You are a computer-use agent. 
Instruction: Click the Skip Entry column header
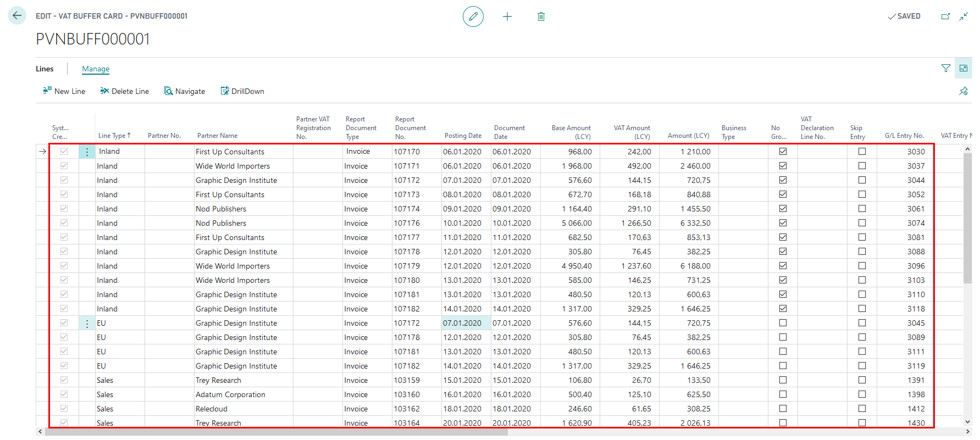click(857, 132)
